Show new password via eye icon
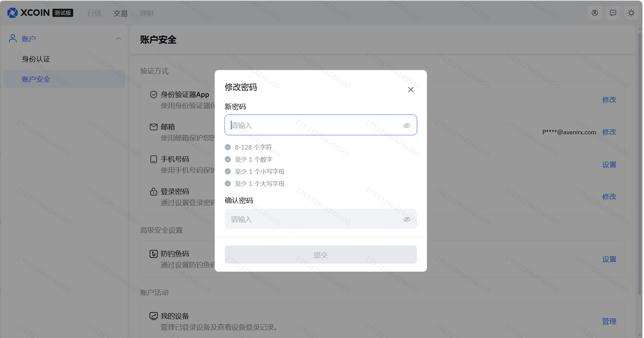 pyautogui.click(x=407, y=126)
